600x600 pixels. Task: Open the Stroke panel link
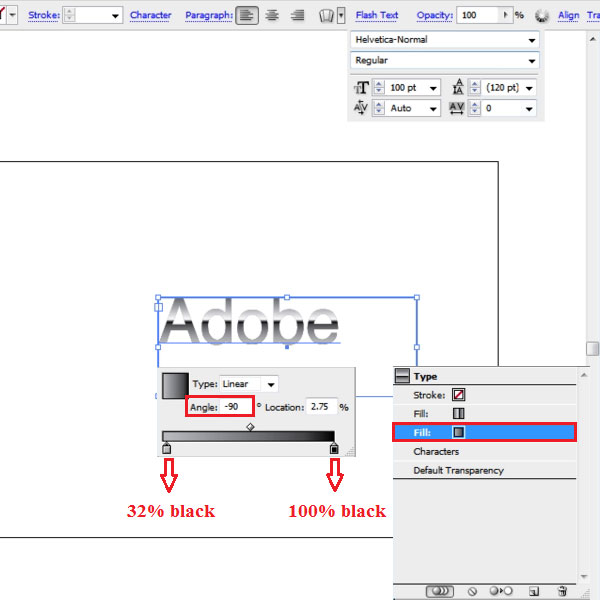[x=44, y=15]
